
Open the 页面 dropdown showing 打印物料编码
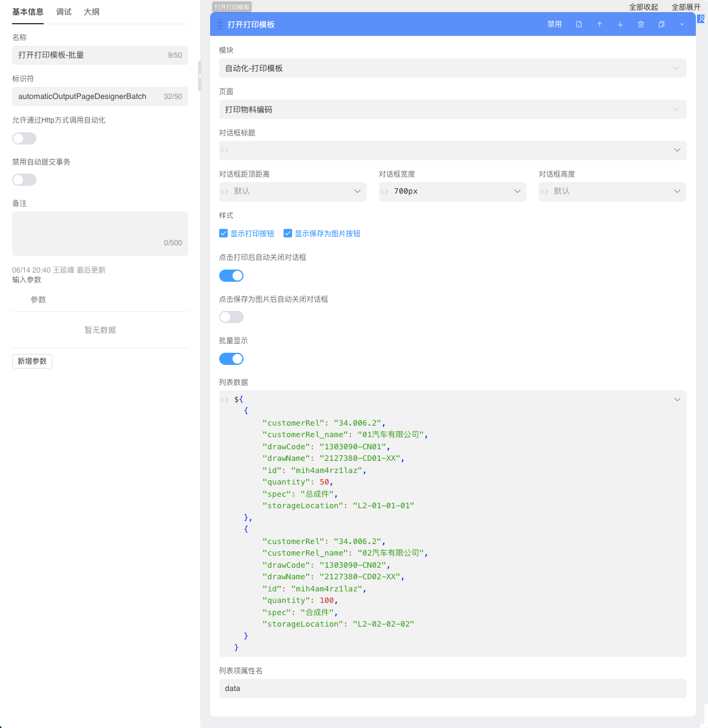tap(452, 109)
